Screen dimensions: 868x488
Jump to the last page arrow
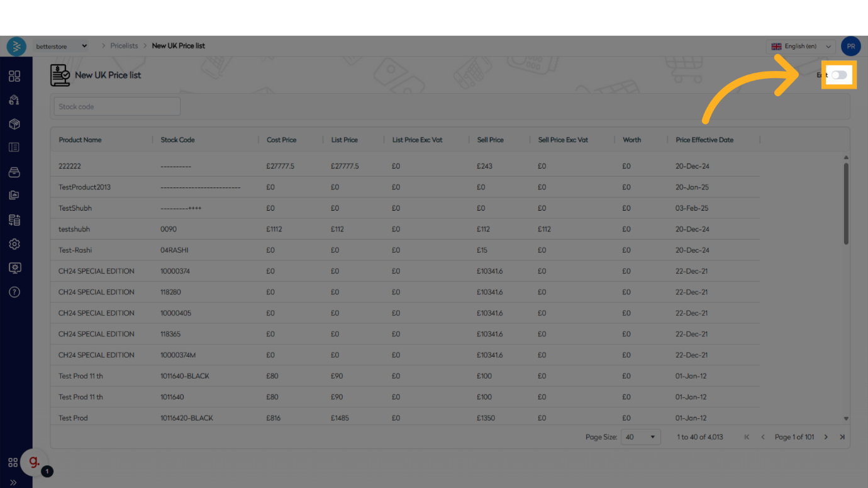842,437
